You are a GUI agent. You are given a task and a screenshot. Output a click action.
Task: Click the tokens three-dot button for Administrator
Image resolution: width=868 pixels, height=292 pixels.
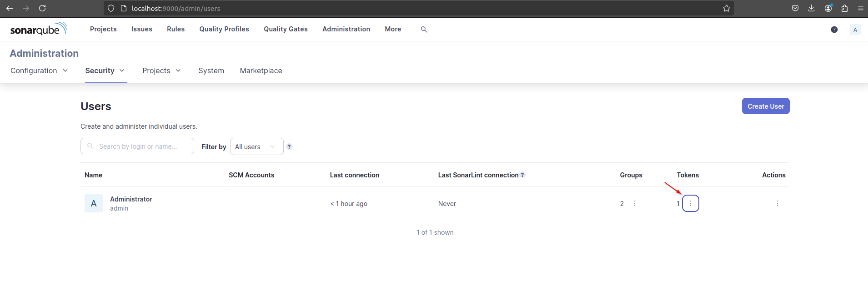point(690,203)
